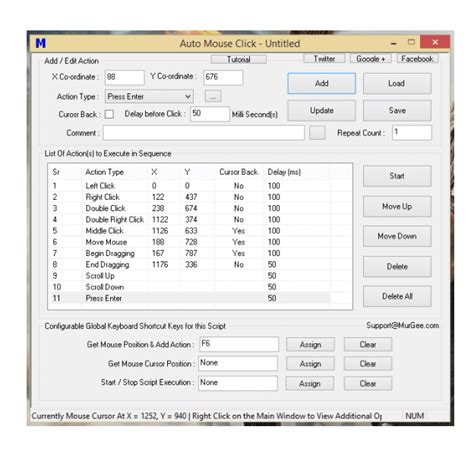Select the Move Mouse row

(x=190, y=242)
